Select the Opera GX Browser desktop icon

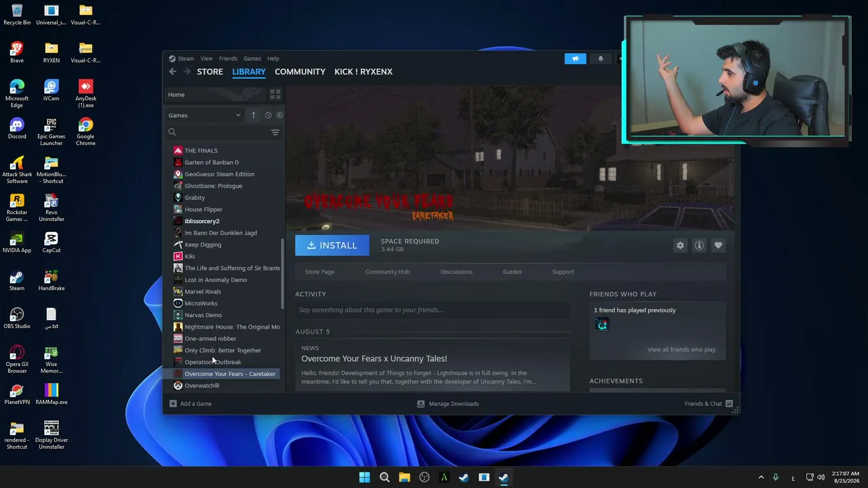tap(17, 360)
